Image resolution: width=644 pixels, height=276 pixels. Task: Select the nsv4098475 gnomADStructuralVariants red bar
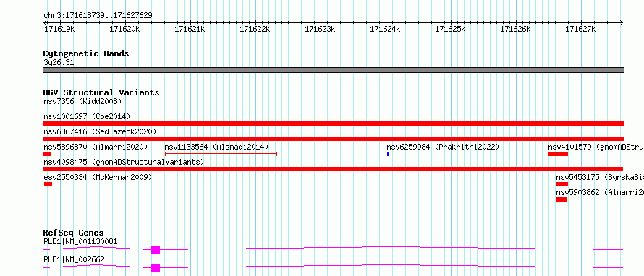(x=333, y=169)
